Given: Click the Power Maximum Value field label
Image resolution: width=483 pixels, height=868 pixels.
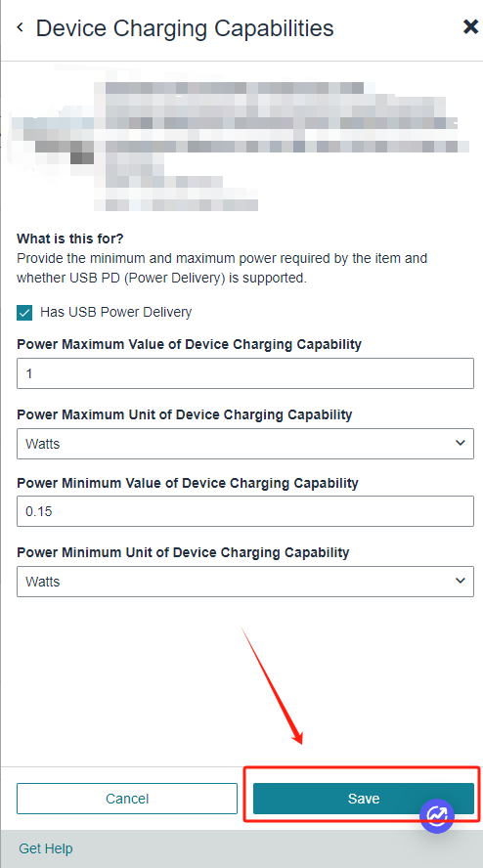Looking at the screenshot, I should pyautogui.click(x=190, y=344).
